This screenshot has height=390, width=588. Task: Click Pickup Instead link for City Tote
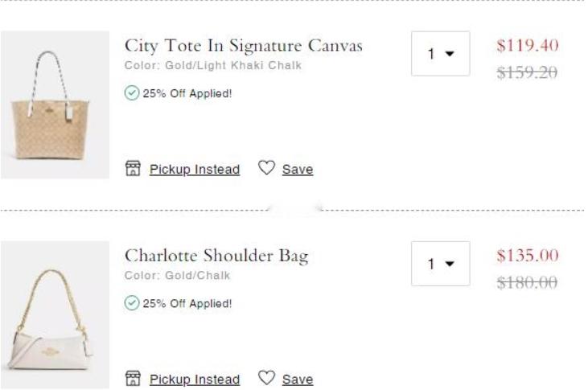point(195,170)
